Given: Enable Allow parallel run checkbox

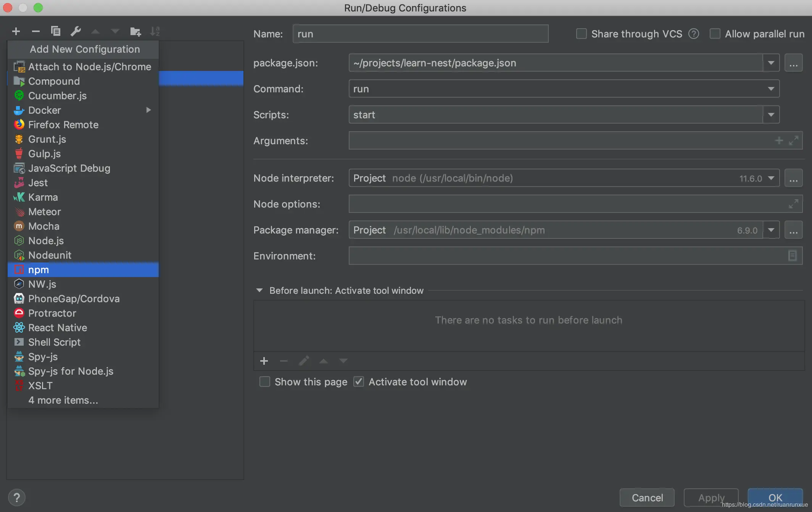Looking at the screenshot, I should 715,34.
